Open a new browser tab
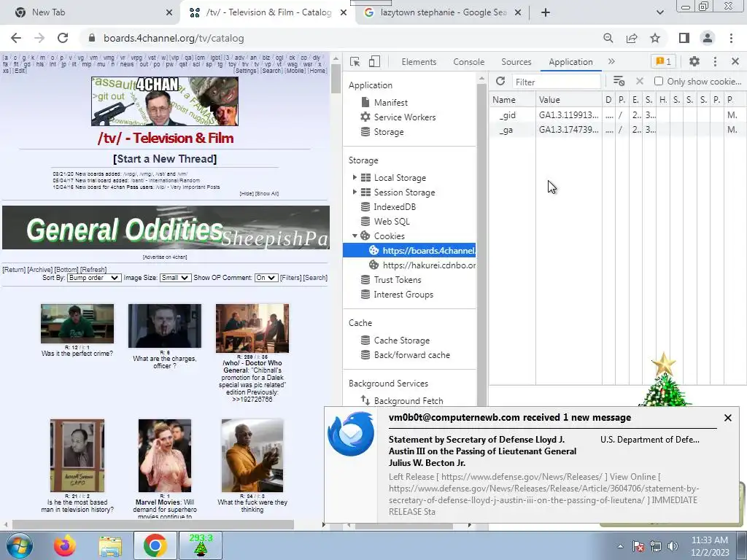Screen dimensions: 747x560 click(546, 13)
